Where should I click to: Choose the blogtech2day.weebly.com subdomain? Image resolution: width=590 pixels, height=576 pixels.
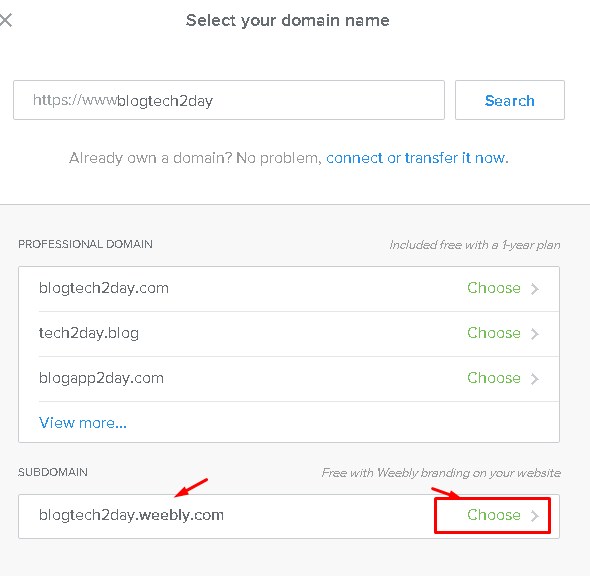pyautogui.click(x=494, y=515)
